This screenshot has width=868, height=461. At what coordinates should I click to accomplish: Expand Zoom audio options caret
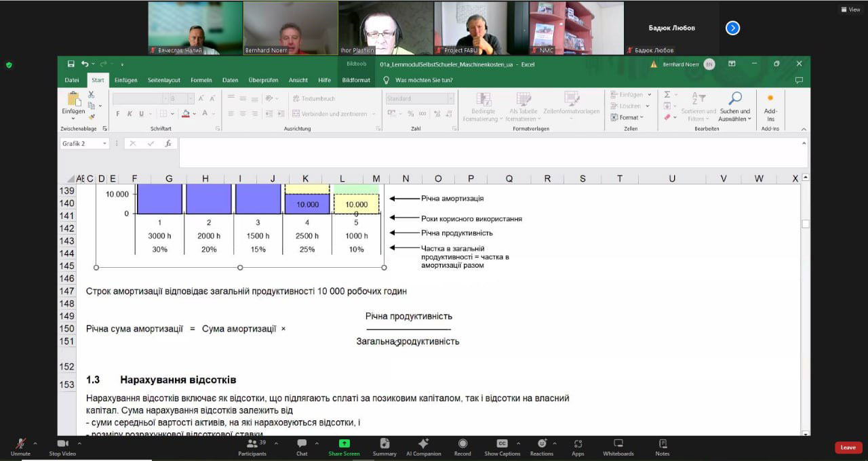(x=35, y=443)
